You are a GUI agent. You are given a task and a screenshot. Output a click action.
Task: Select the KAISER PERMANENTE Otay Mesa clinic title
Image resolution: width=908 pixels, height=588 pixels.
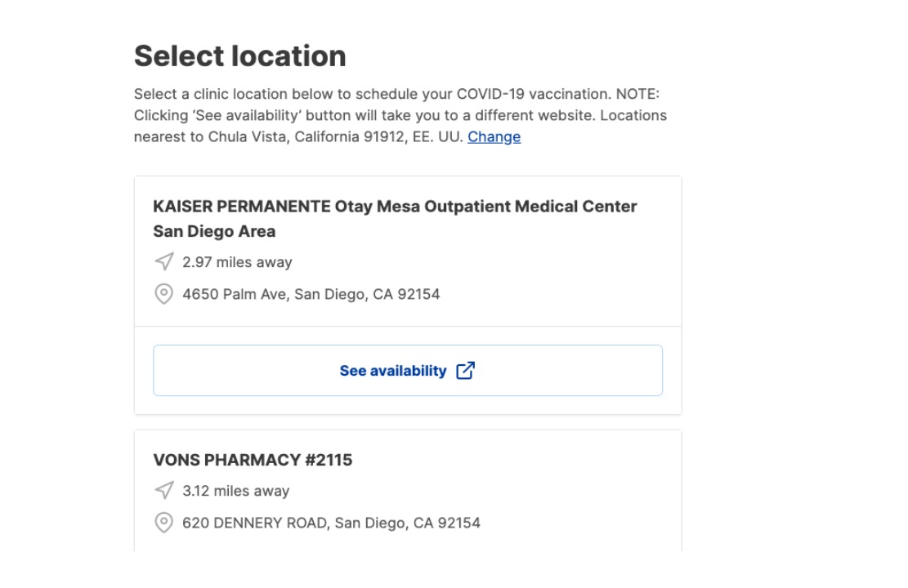pos(395,207)
